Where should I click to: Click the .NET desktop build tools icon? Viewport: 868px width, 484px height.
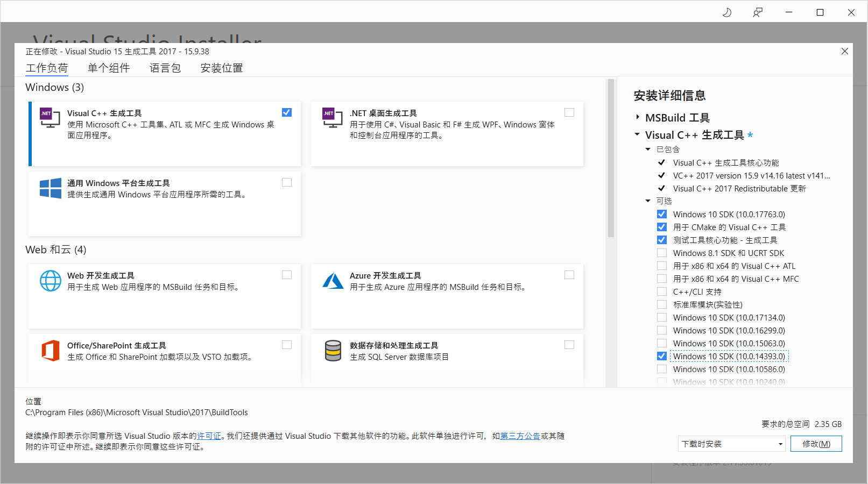pos(333,118)
